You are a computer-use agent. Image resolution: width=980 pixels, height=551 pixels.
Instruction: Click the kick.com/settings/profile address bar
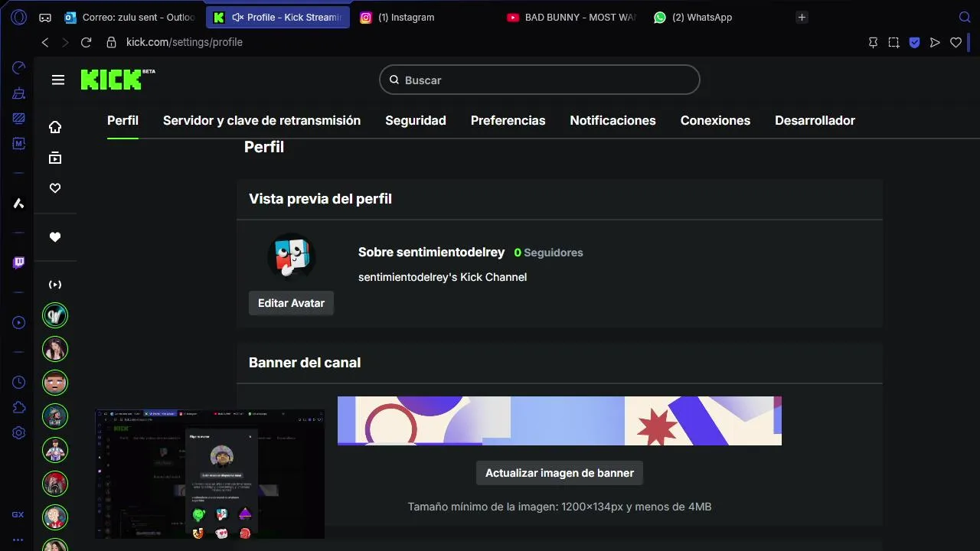click(x=185, y=42)
